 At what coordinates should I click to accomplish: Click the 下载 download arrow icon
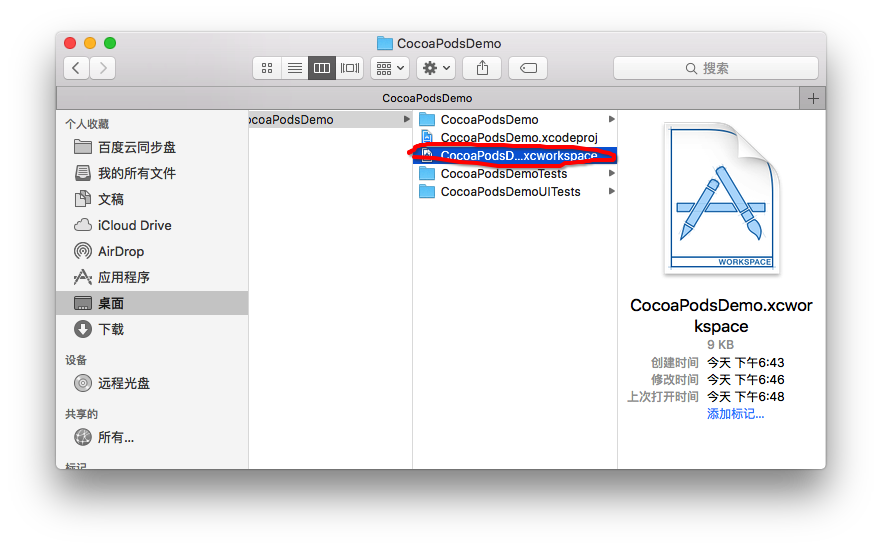[x=83, y=329]
